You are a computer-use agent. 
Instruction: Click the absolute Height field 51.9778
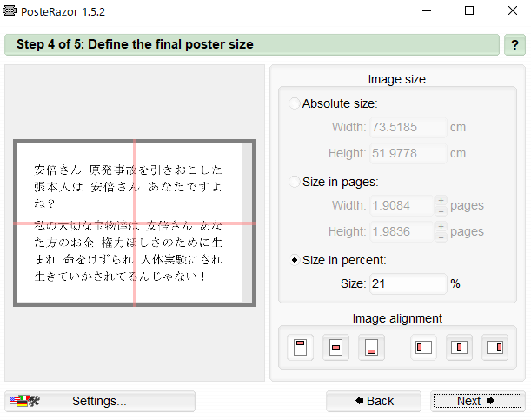pos(408,153)
